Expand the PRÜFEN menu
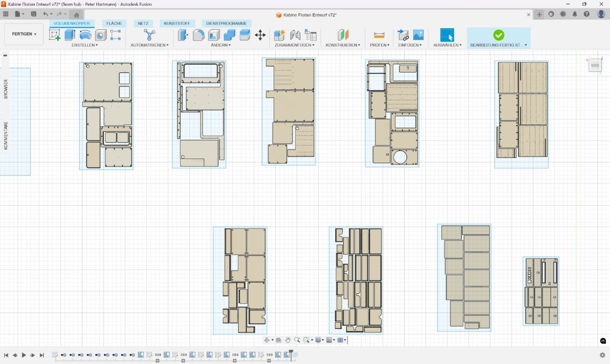This screenshot has height=364, width=610. pos(380,45)
